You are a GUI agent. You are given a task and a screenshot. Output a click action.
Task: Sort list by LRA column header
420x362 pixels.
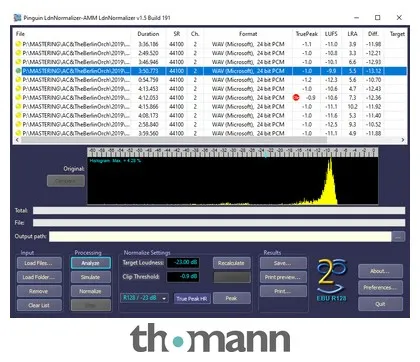[352, 34]
